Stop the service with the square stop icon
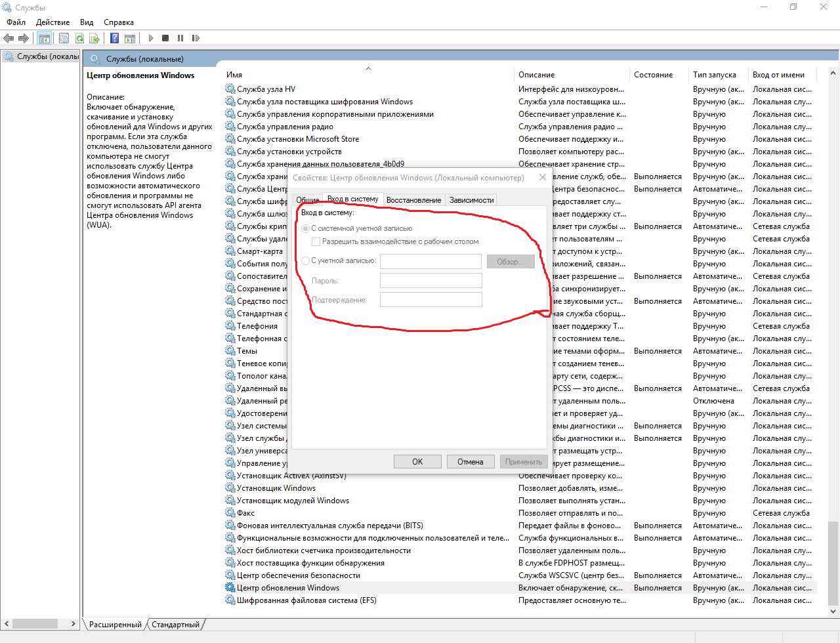The width and height of the screenshot is (840, 643). (165, 38)
